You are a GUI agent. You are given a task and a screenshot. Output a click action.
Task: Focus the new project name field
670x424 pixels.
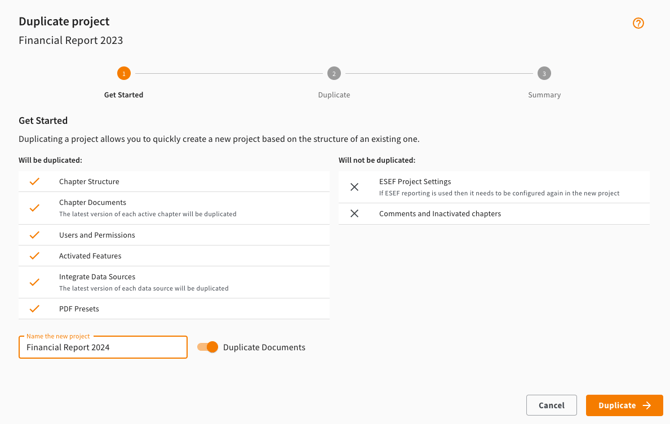pos(103,348)
